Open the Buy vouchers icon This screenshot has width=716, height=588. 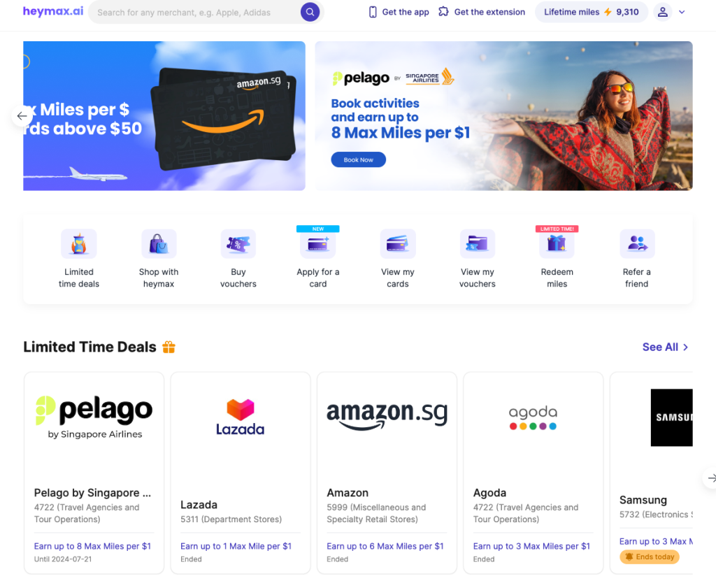coord(238,244)
